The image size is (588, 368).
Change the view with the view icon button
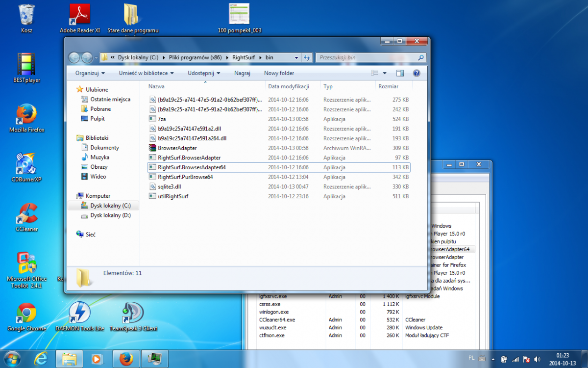click(375, 73)
